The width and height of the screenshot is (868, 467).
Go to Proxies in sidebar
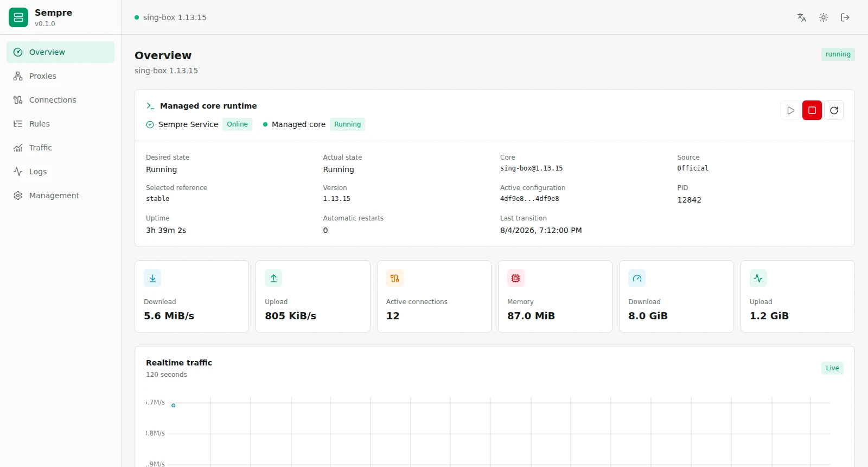(x=60, y=76)
